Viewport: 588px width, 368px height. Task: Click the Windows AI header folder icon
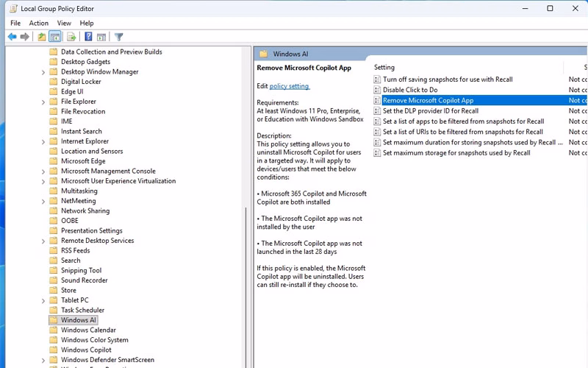click(264, 54)
